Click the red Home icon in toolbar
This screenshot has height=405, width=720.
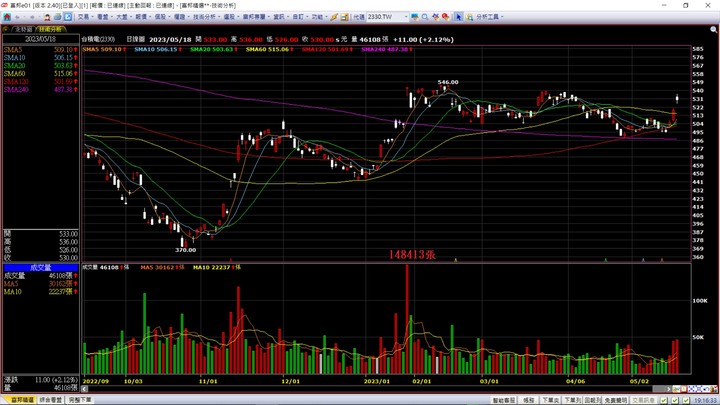pyautogui.click(x=7, y=17)
